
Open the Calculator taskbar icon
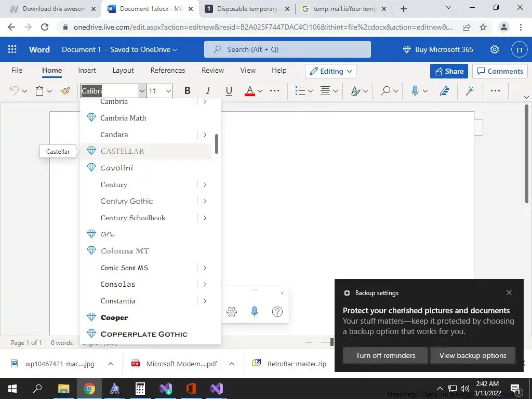140,389
